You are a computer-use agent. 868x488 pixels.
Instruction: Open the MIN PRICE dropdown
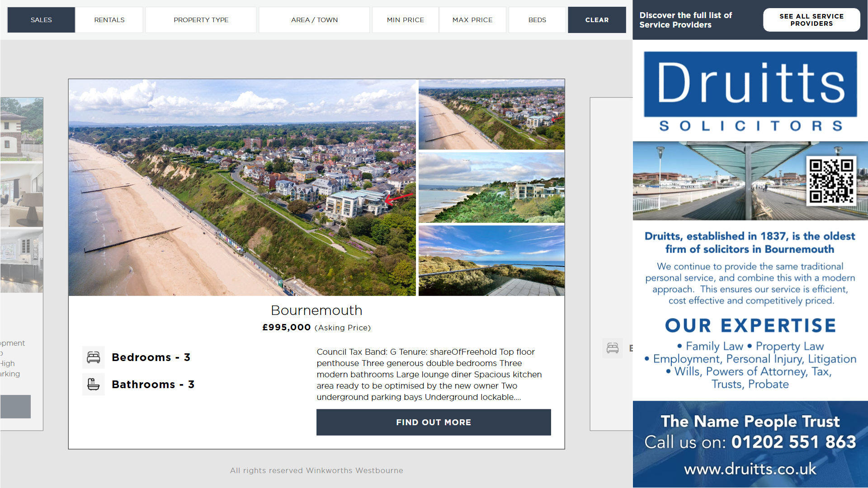(405, 20)
